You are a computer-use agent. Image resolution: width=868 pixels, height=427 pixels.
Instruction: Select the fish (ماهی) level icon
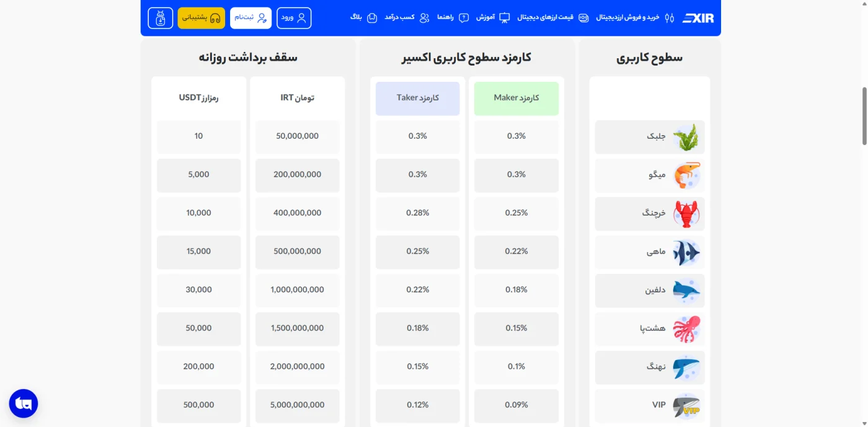[x=686, y=252]
